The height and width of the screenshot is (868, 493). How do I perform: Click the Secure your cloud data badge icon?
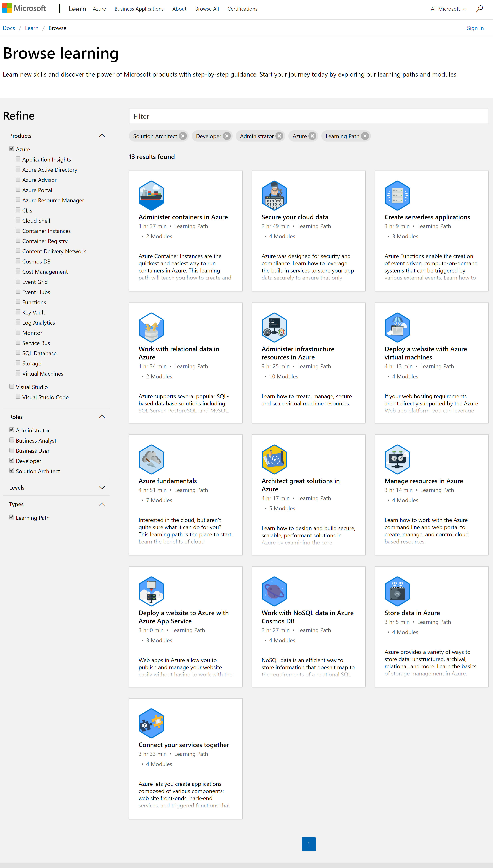274,196
